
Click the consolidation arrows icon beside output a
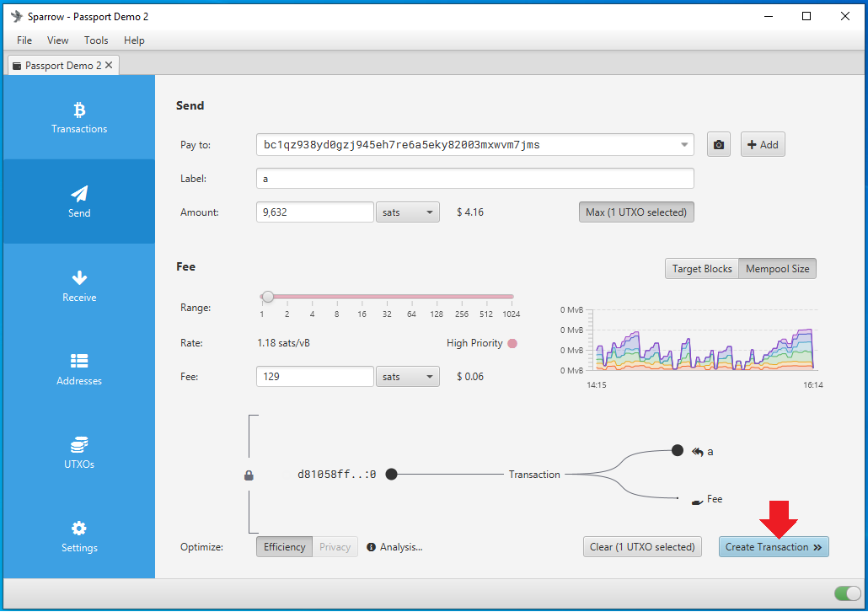click(698, 451)
